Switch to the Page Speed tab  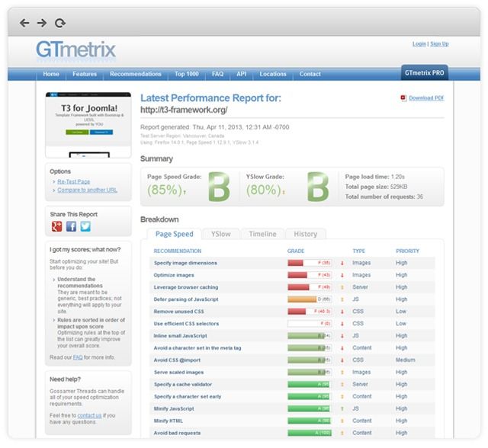tap(175, 234)
